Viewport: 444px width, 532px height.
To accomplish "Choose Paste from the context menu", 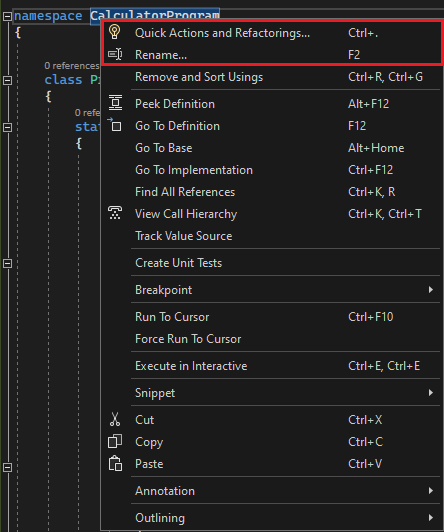I will [x=272, y=464].
